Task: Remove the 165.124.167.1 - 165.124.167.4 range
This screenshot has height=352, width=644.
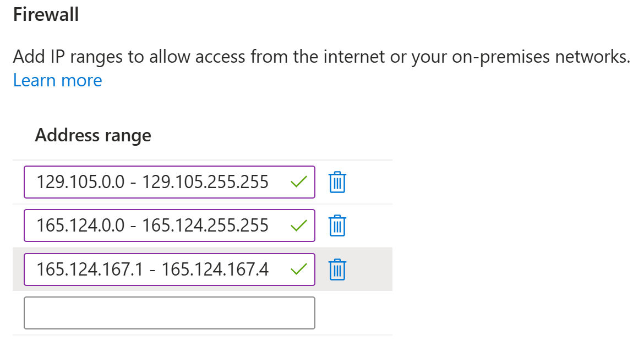Action: [337, 269]
